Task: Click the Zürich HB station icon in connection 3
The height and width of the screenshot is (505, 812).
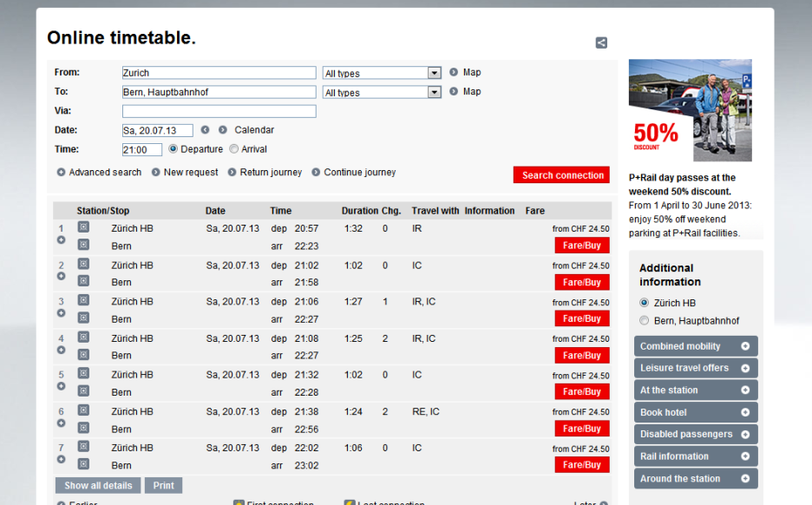Action: coord(83,300)
